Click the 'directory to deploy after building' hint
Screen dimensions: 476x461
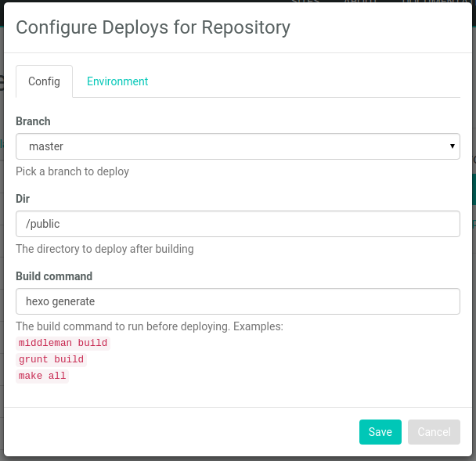pos(104,249)
